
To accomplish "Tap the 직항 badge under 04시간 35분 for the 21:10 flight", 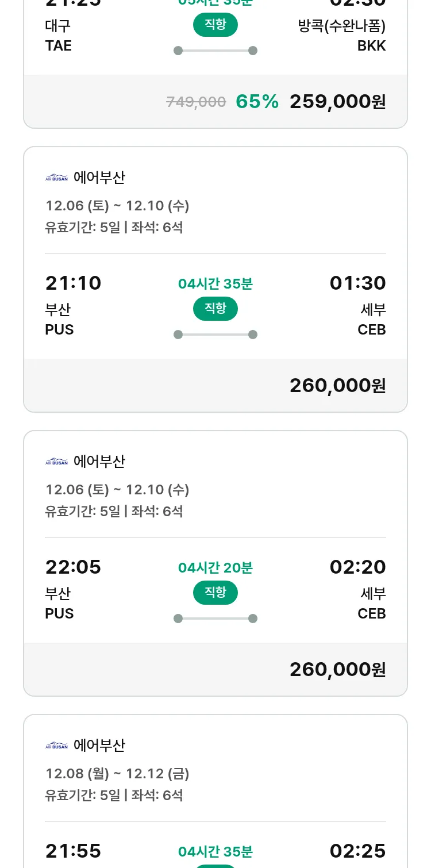I will point(215,309).
